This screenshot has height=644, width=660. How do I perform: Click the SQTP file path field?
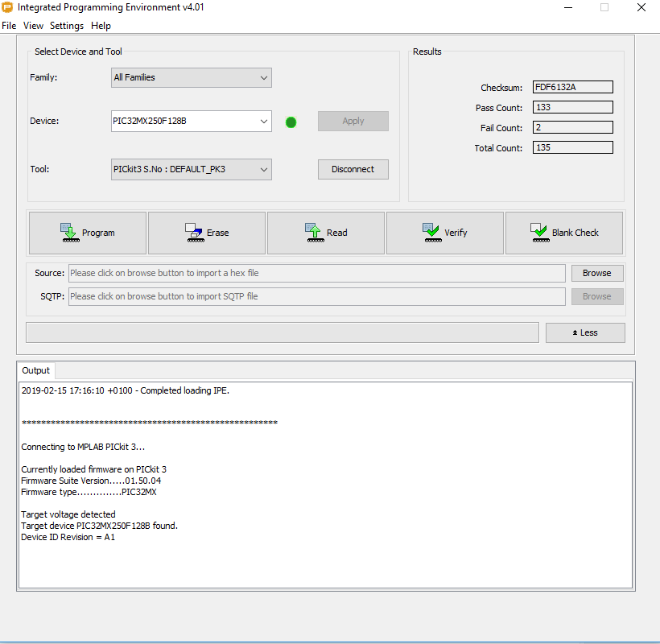click(x=317, y=297)
